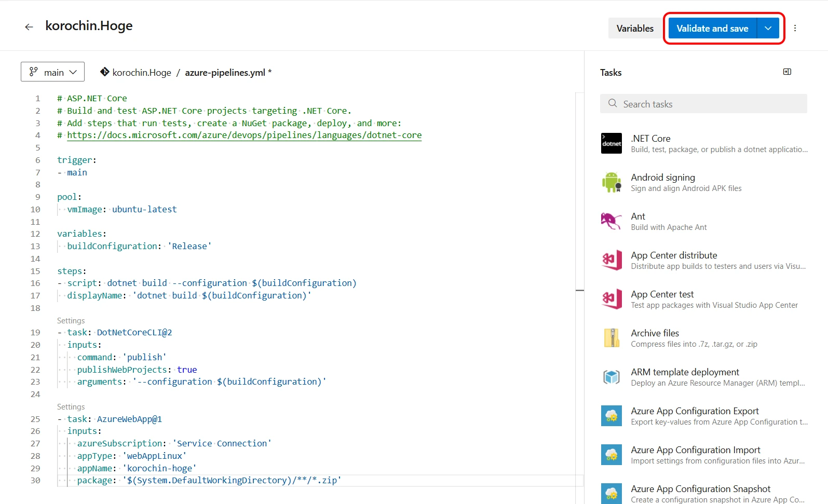Screen dimensions: 828x504
Task: Expand the main branch selector dropdown
Action: (52, 72)
